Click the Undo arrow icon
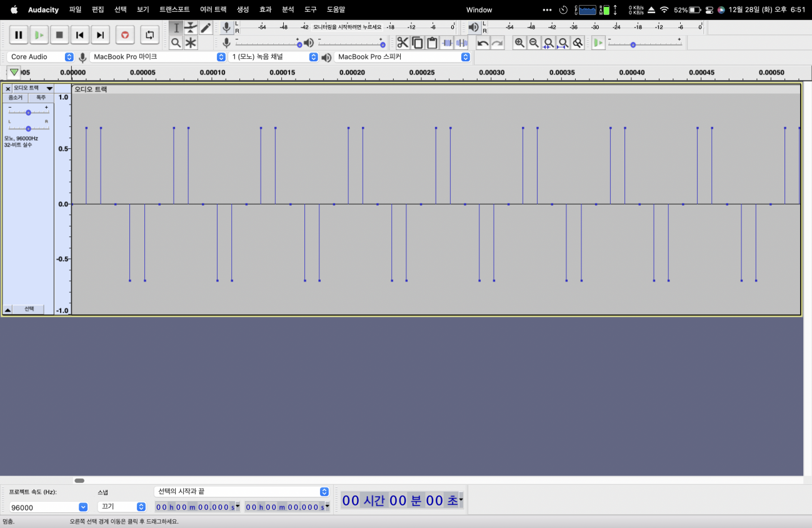Screen dimensions: 812x528 click(483, 43)
